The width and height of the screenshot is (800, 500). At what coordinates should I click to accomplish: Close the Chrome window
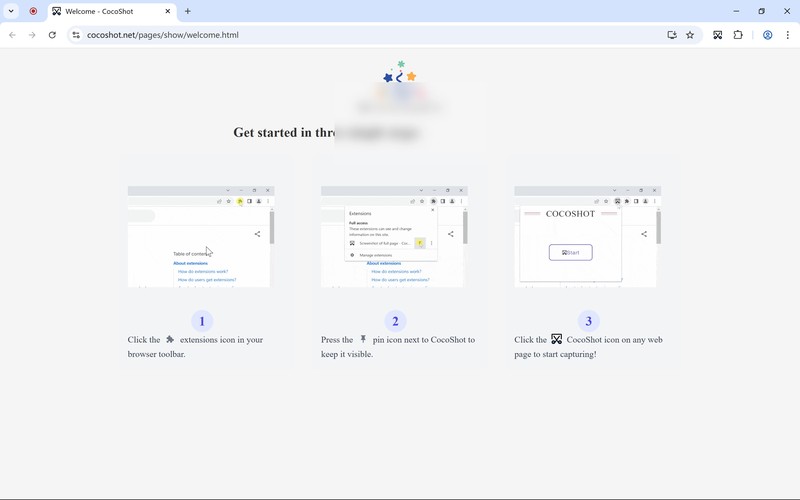[x=787, y=11]
